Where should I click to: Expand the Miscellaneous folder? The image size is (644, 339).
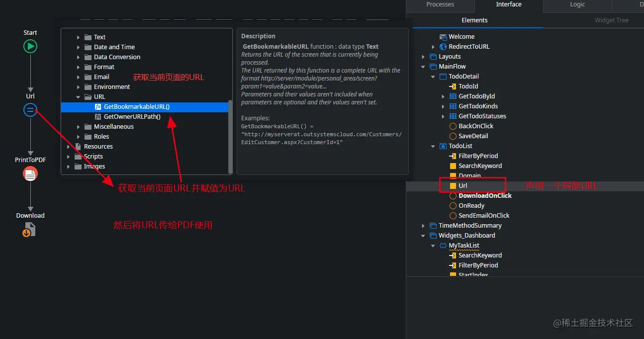78,127
